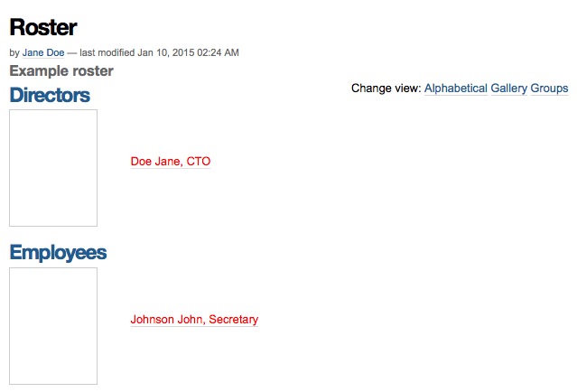Open the Johnson John, Secretary profile link

coord(194,320)
